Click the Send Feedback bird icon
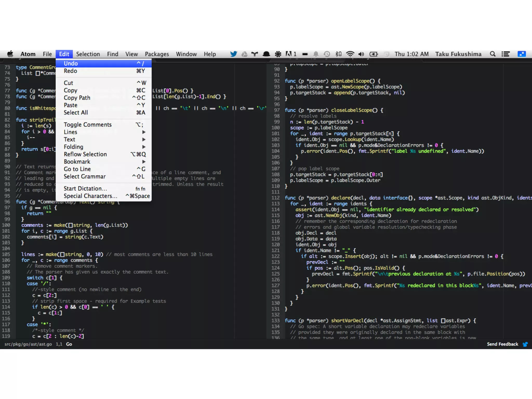This screenshot has height=399, width=532. 525,344
